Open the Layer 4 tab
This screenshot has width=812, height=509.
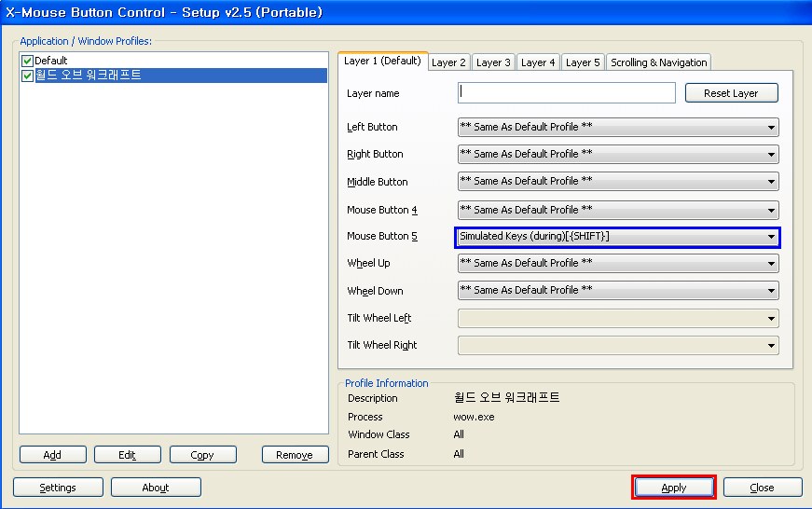click(538, 62)
